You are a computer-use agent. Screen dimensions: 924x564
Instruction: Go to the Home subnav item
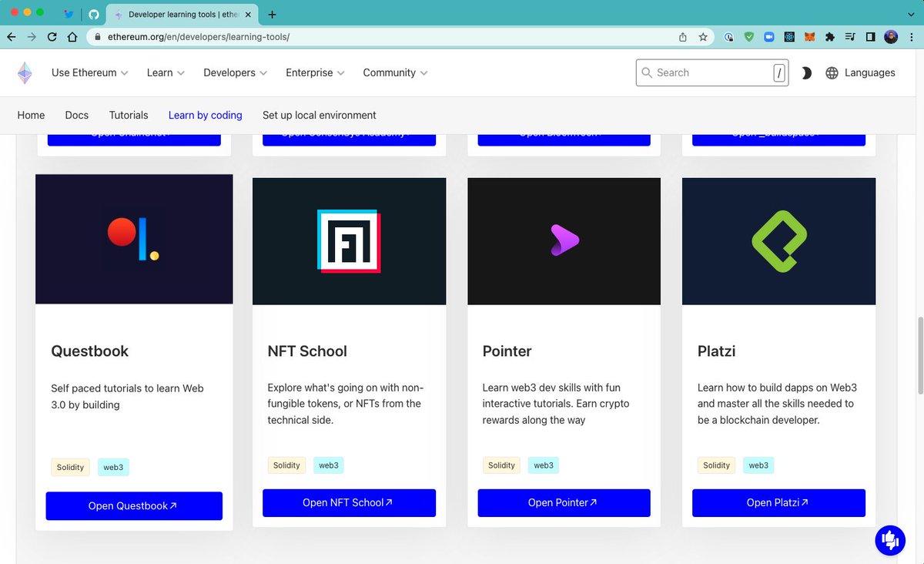[31, 115]
